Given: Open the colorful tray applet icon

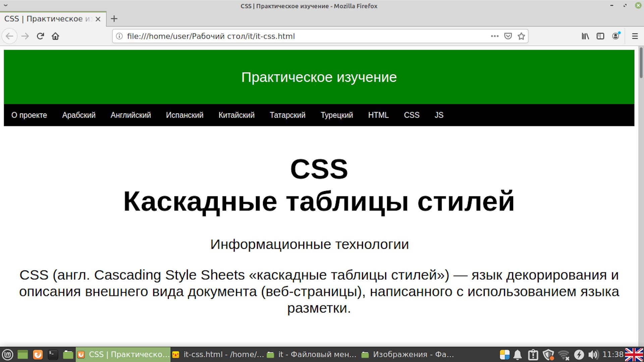Looking at the screenshot, I should tap(504, 355).
